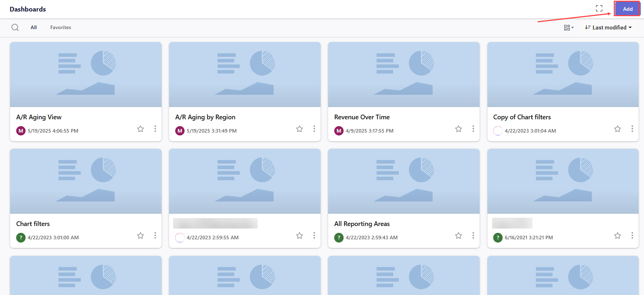The height and width of the screenshot is (295, 644).
Task: Open the Last modified sort dropdown
Action: coord(608,27)
